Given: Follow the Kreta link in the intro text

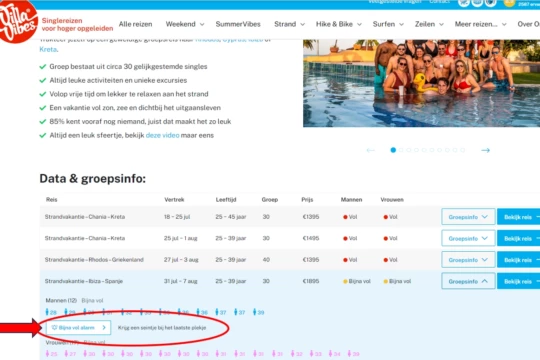Looking at the screenshot, I should (48, 49).
